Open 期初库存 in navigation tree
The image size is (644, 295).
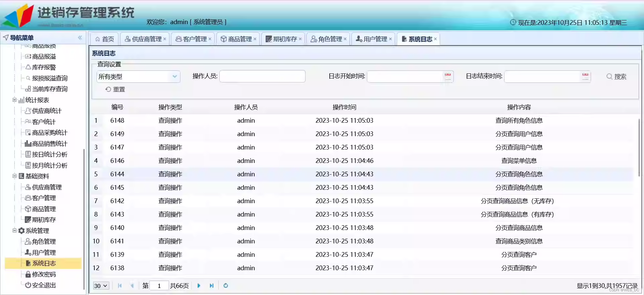click(44, 220)
